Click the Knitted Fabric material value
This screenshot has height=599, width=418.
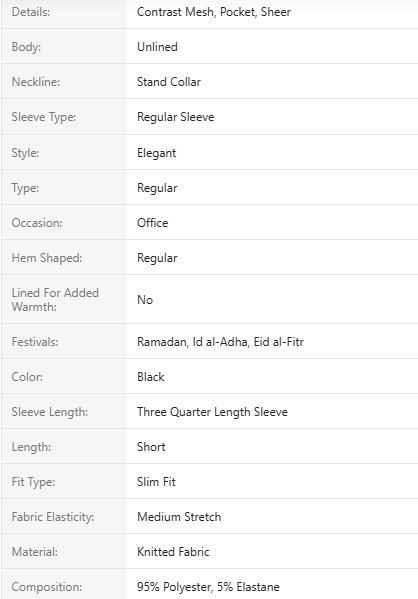click(173, 552)
